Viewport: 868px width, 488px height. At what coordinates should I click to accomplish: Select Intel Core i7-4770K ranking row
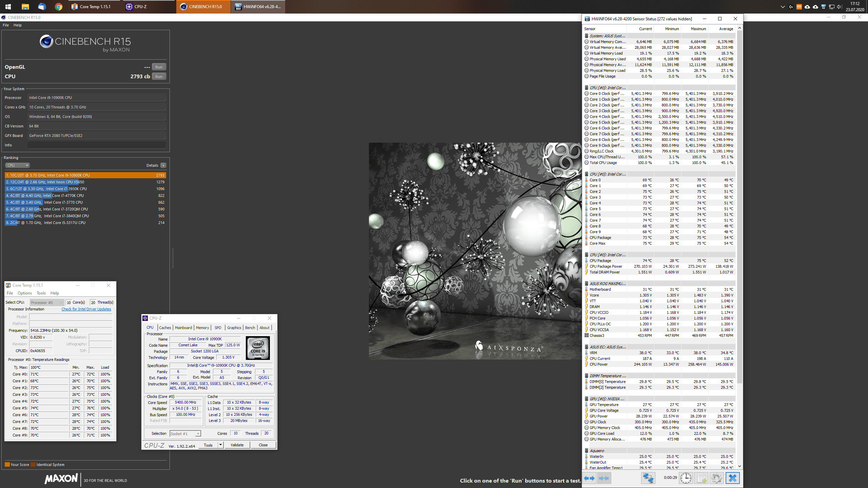pyautogui.click(x=85, y=196)
